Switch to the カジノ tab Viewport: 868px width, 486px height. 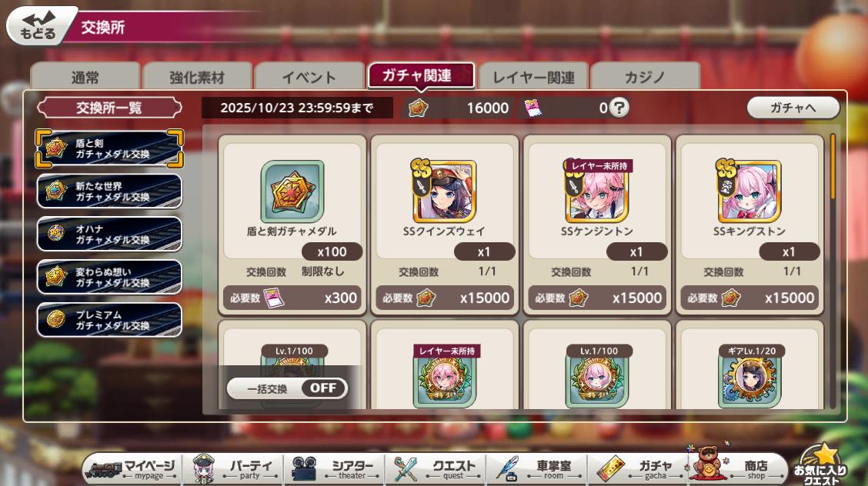pos(645,77)
